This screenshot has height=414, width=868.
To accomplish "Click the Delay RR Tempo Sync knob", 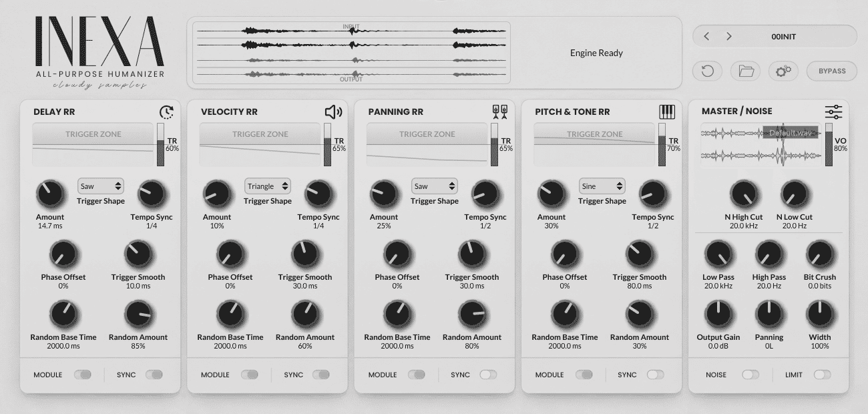I will coord(152,194).
